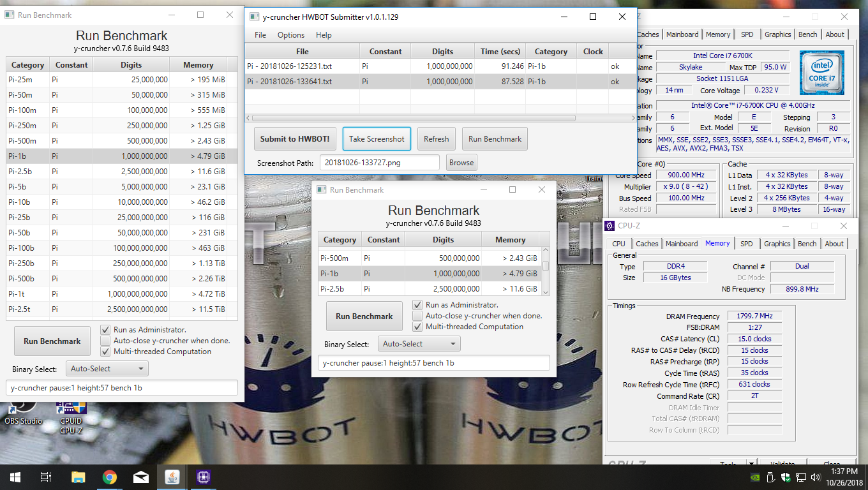Click the CPU-Z Memory window title icon

611,225
